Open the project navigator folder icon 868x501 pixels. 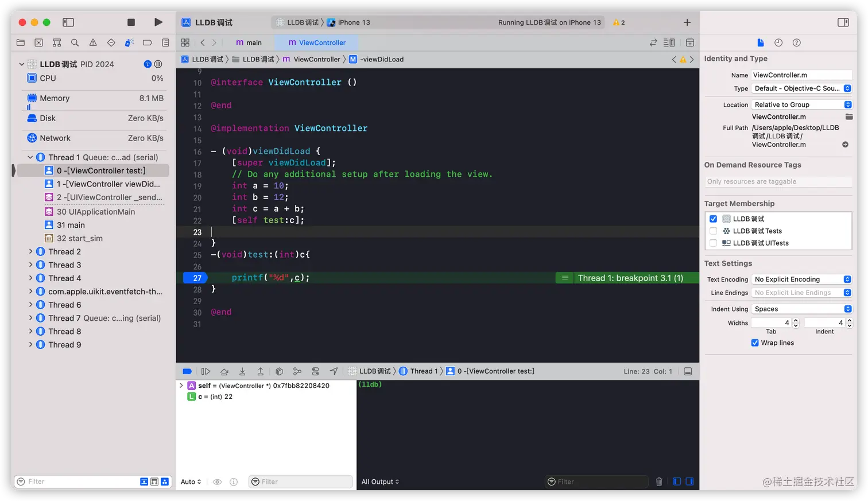[21, 42]
